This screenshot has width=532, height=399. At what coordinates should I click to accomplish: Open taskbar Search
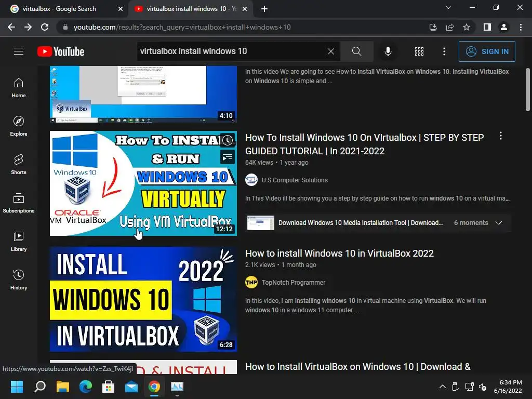coord(40,387)
